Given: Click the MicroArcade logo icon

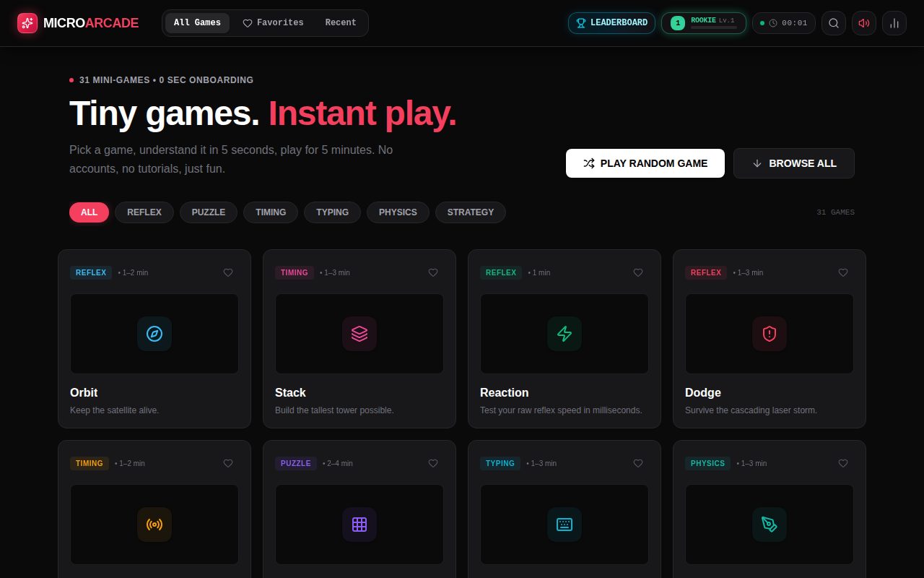Looking at the screenshot, I should click(27, 23).
